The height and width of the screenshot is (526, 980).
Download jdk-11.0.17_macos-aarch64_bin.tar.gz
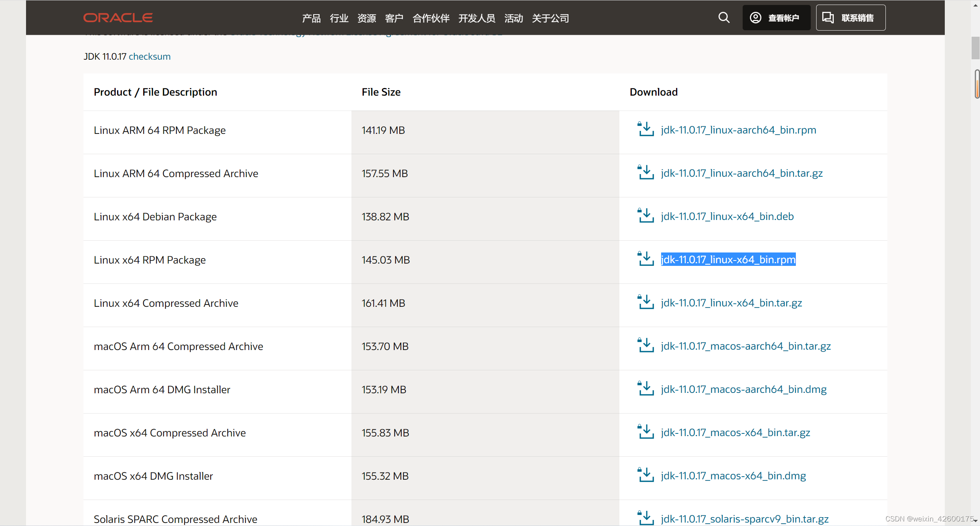[x=746, y=346]
